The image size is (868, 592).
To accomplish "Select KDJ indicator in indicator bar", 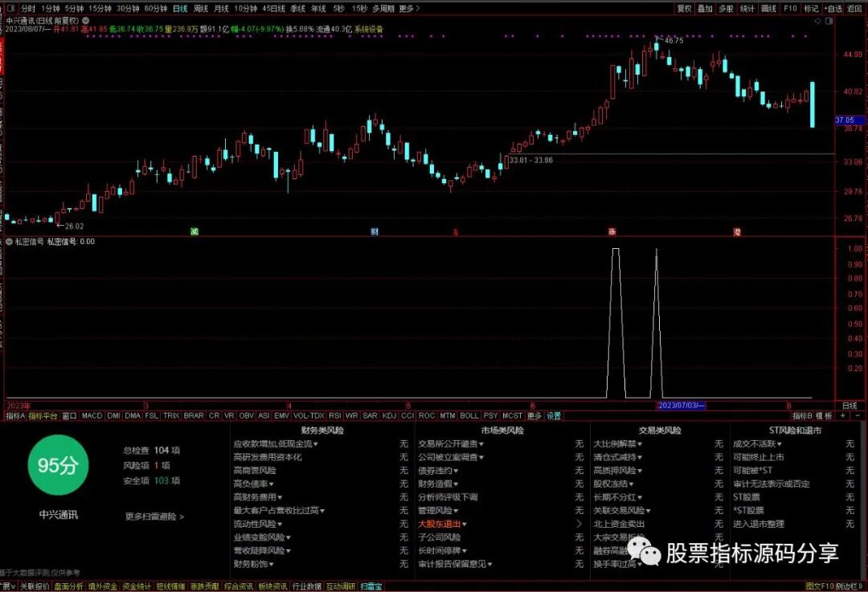I will [389, 415].
